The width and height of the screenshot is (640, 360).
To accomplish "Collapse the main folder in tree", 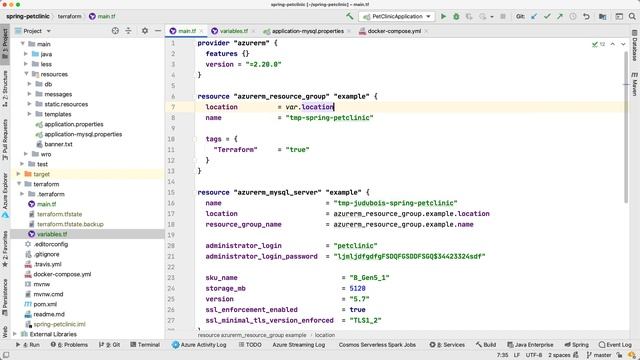I will [23, 44].
